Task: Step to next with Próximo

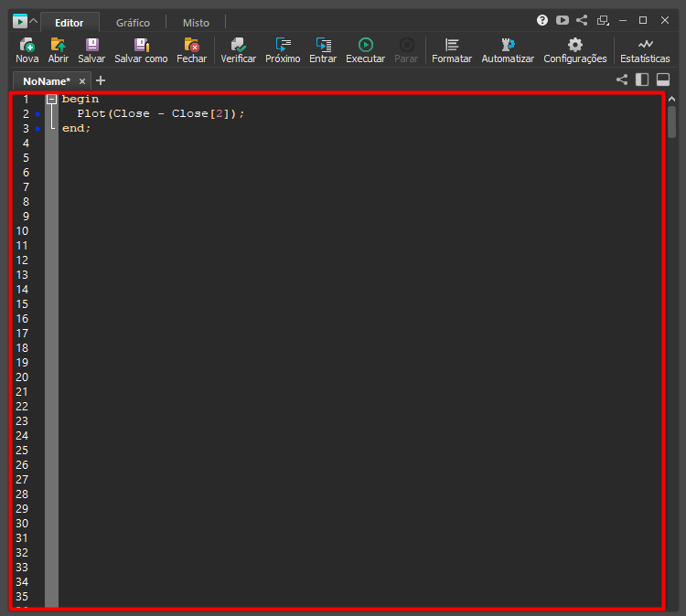Action: (283, 50)
